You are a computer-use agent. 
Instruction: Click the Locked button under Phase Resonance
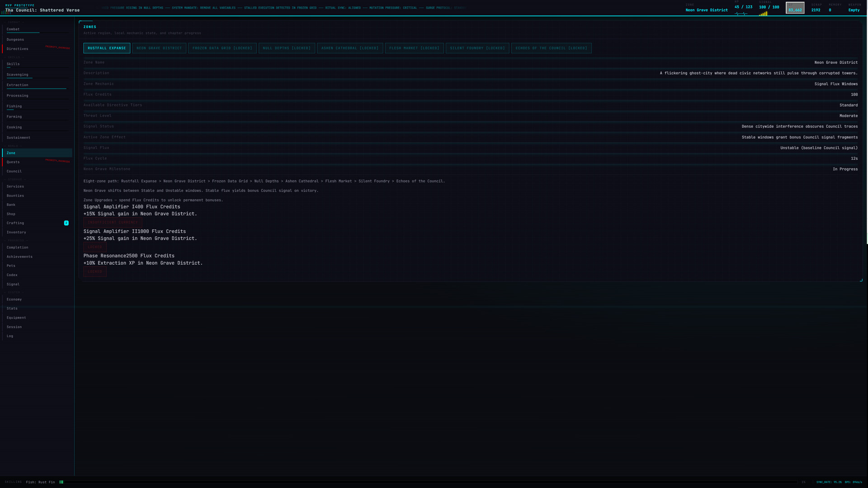coord(95,272)
